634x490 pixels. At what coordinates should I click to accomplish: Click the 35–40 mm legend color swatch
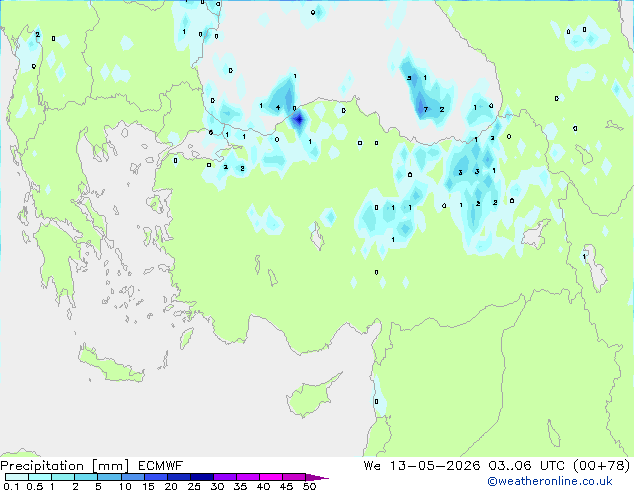(x=247, y=477)
